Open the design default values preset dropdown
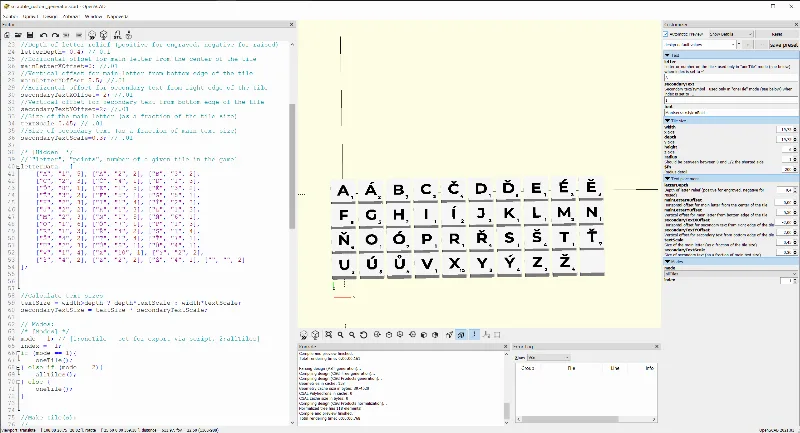 coord(699,44)
